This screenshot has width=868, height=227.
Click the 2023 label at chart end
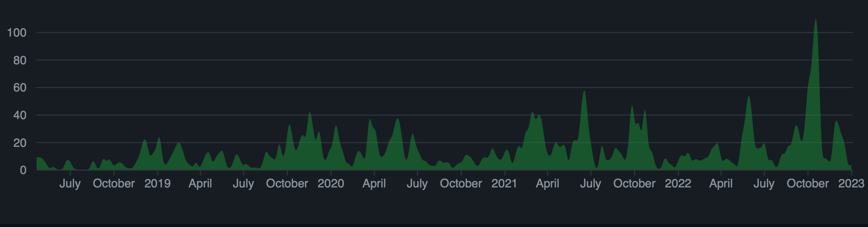[851, 183]
